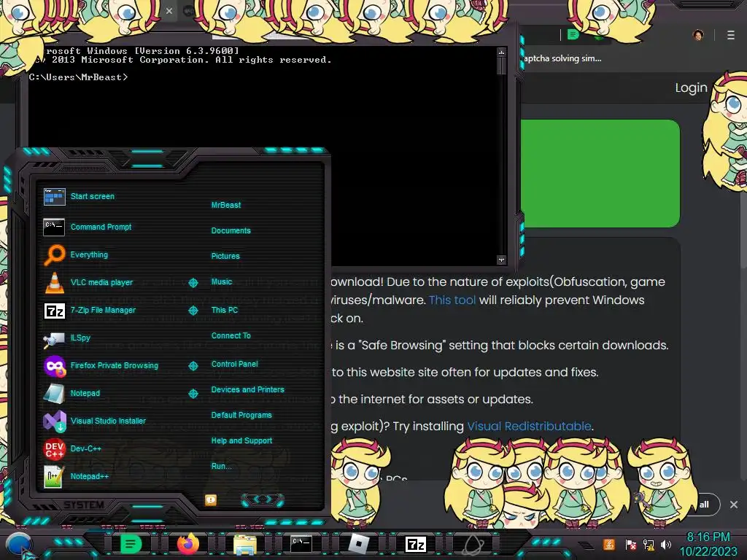747x560 pixels.
Task: Expand VLC media player jump list arrow
Action: tap(193, 283)
